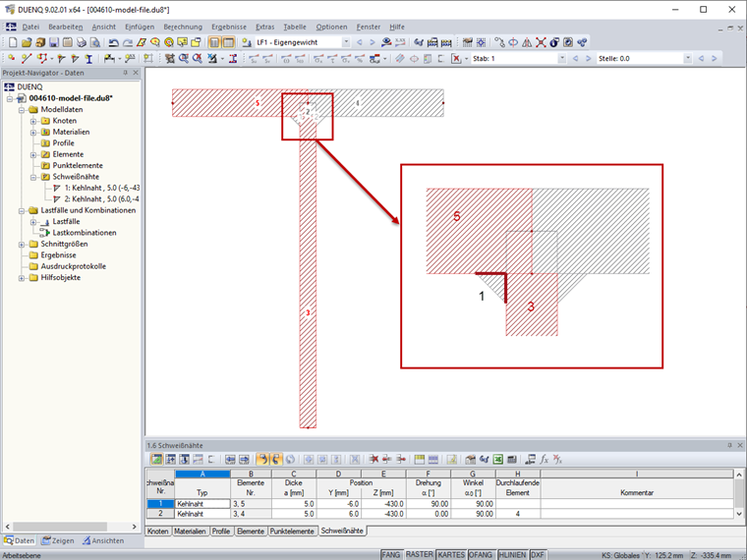Toggle the OFANG status bar button
This screenshot has height=560, width=747.
481,555
